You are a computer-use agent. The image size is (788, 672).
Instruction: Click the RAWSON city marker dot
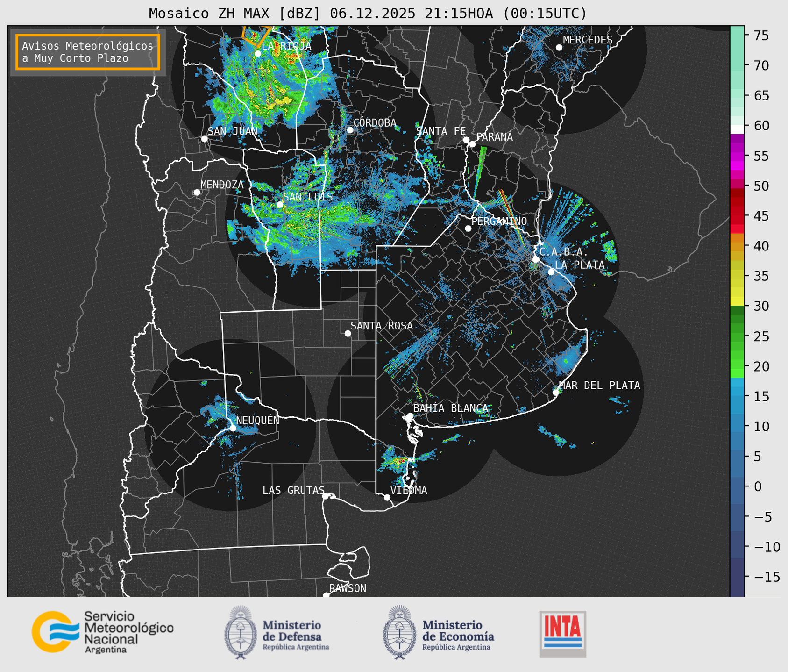[x=326, y=595]
